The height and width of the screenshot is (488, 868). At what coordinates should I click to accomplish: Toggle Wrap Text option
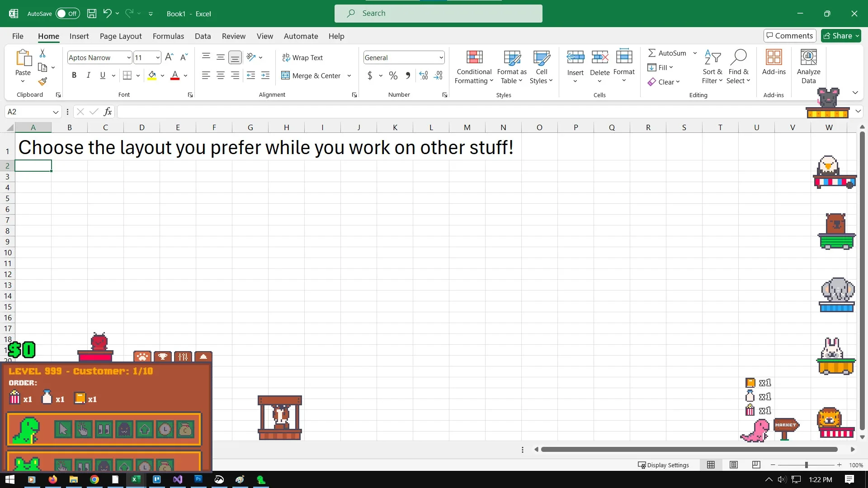[x=302, y=57]
